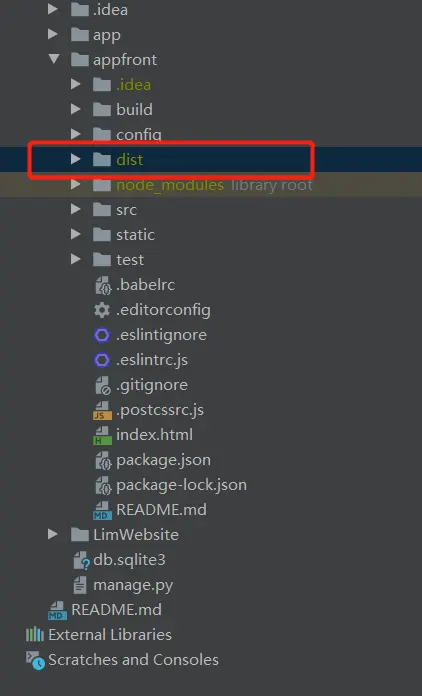Click the db.sqlite3 unknown file icon
This screenshot has width=422, height=696.
point(82,560)
